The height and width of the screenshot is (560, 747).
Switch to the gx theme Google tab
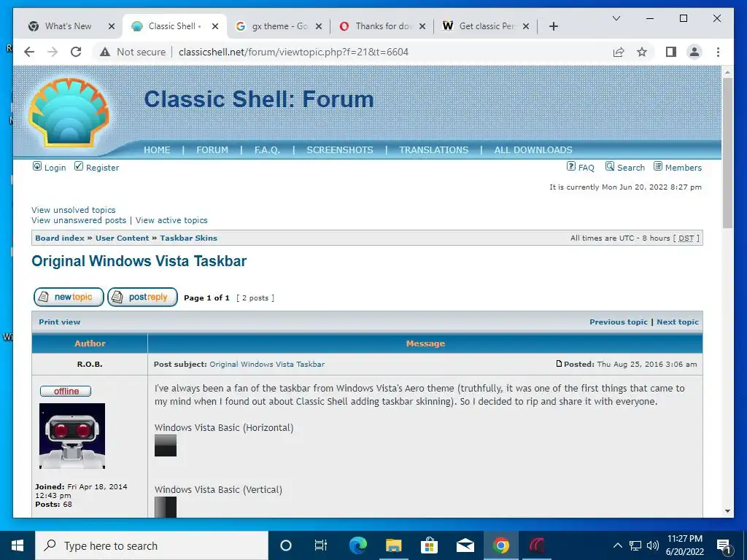[279, 26]
